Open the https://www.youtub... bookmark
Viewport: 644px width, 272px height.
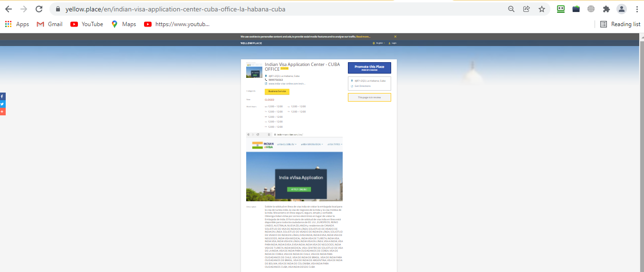pos(176,24)
